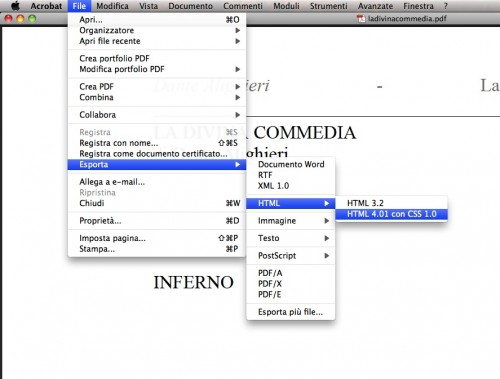Select HTML export submenu item

tap(291, 203)
